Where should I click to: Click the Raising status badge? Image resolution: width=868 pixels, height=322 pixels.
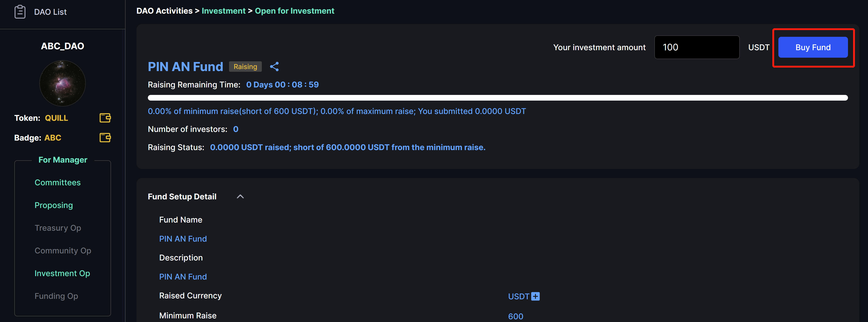(245, 67)
